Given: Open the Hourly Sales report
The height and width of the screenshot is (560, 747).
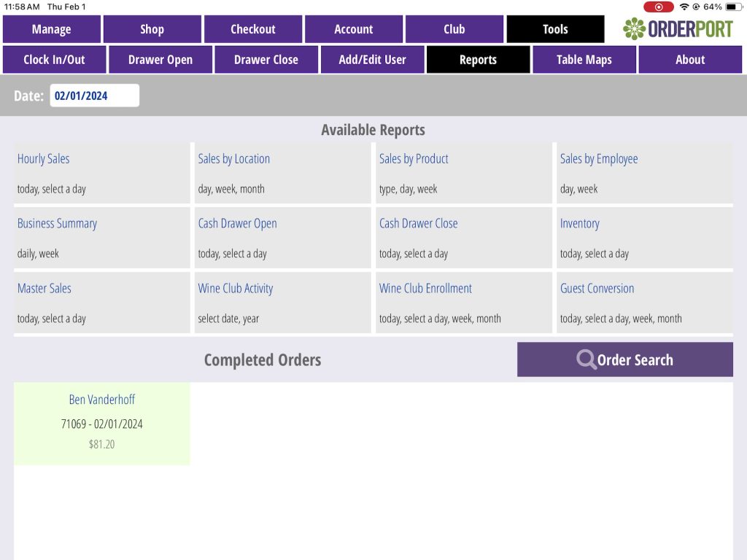Looking at the screenshot, I should click(x=44, y=159).
